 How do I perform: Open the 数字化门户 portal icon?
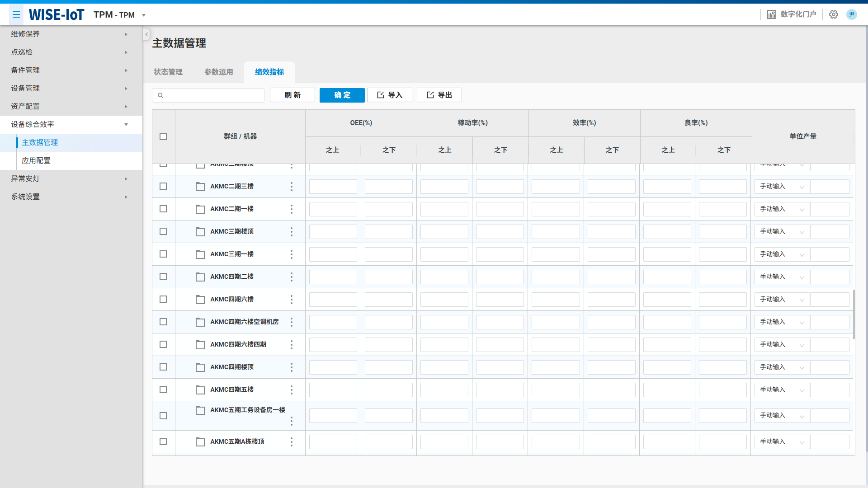pyautogui.click(x=772, y=14)
